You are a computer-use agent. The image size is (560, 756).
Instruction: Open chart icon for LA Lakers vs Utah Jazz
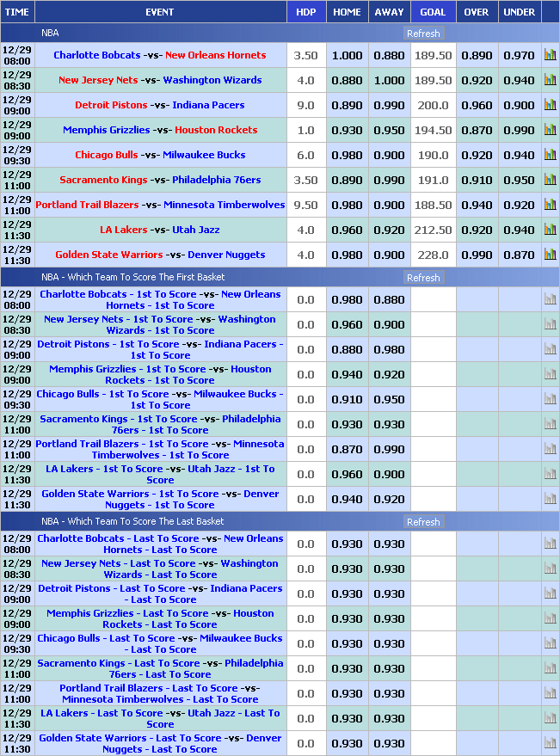coord(550,230)
